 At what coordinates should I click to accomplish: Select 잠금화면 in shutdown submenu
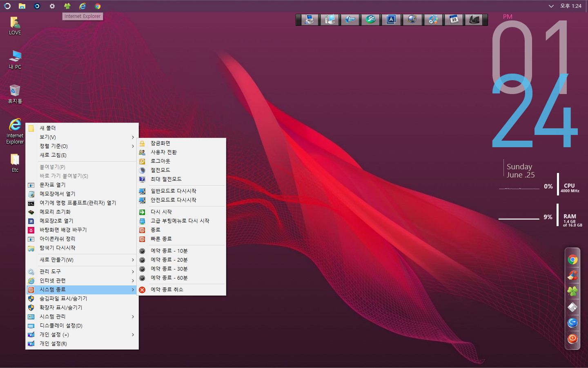pos(182,143)
